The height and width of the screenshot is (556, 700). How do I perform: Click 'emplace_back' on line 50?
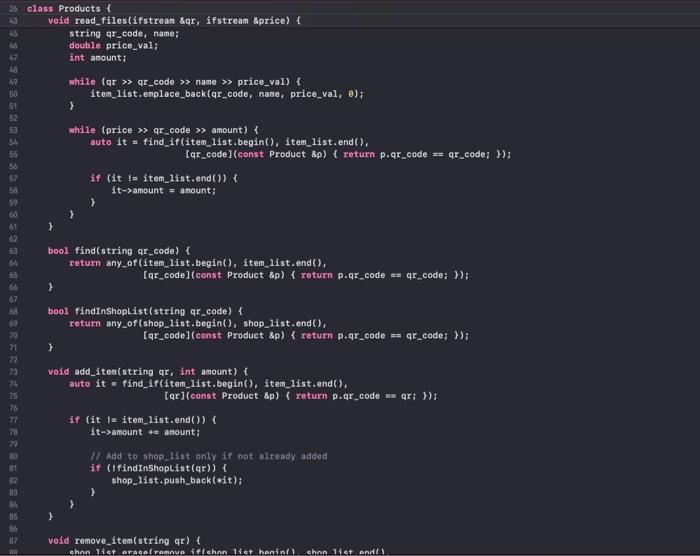coord(175,94)
